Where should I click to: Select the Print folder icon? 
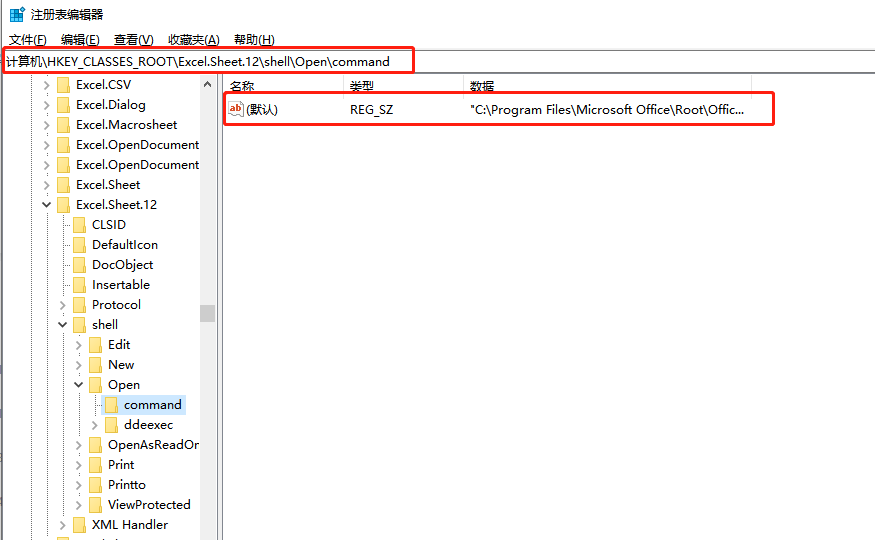pyautogui.click(x=95, y=465)
